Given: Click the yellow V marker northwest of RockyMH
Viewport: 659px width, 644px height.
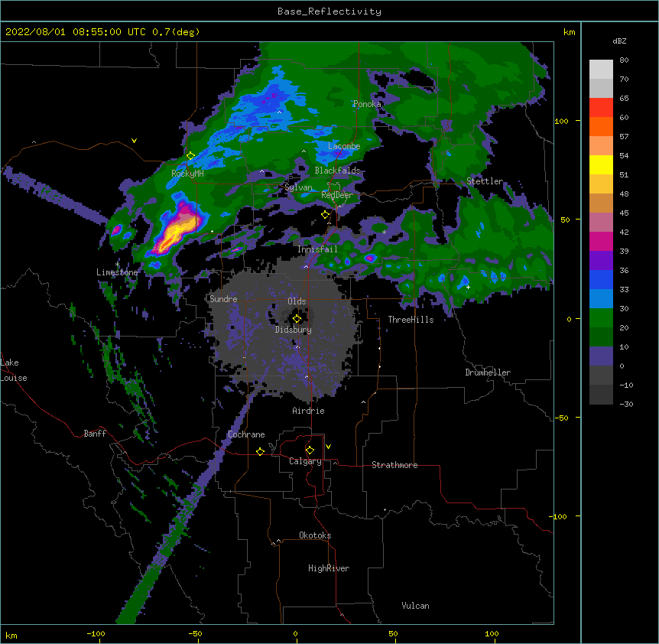Looking at the screenshot, I should [134, 141].
